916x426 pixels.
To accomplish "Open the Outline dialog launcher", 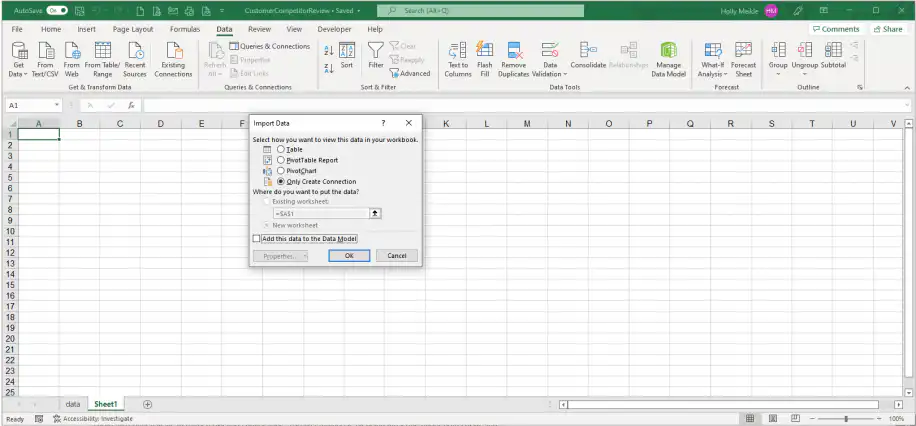I will (x=860, y=87).
